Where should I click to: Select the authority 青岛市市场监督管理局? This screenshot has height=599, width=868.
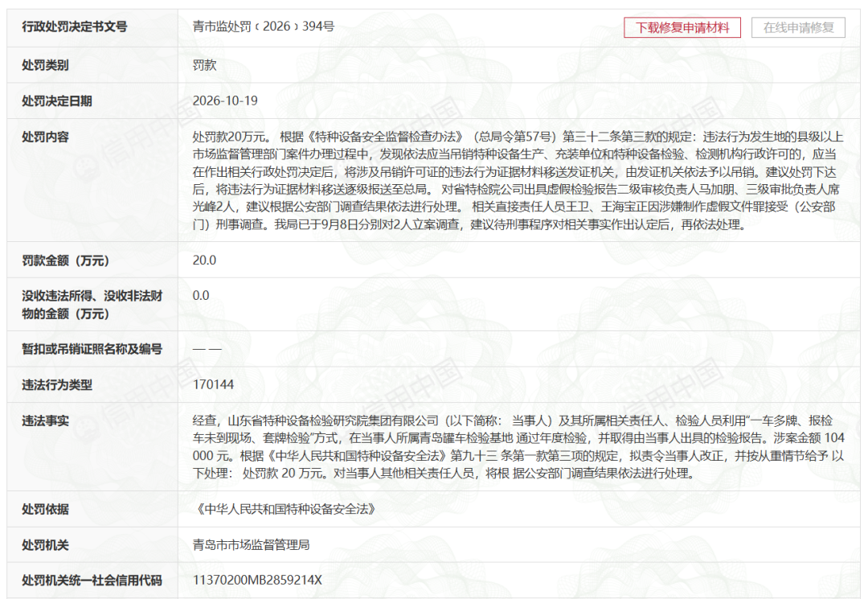(x=251, y=545)
